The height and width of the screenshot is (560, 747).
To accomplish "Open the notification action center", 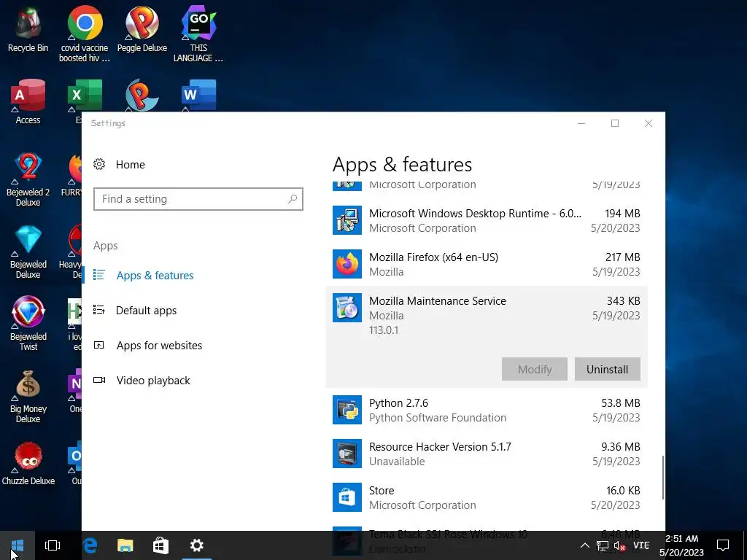I will [x=723, y=545].
